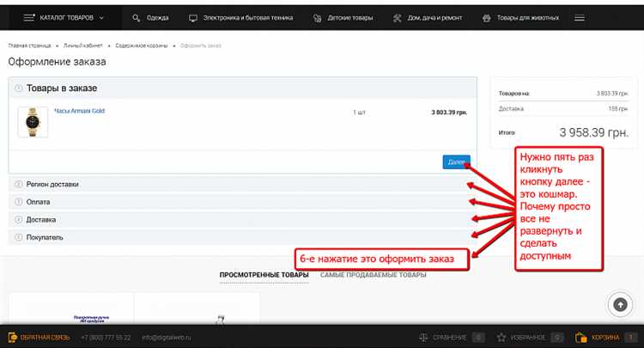Go to Содержимое корзины breadcrumb
Viewport: 644px width, 348px height.
142,46
